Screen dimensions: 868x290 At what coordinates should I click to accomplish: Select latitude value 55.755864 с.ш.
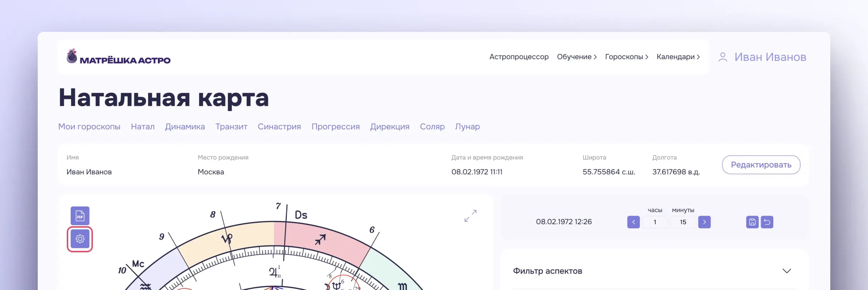point(609,172)
